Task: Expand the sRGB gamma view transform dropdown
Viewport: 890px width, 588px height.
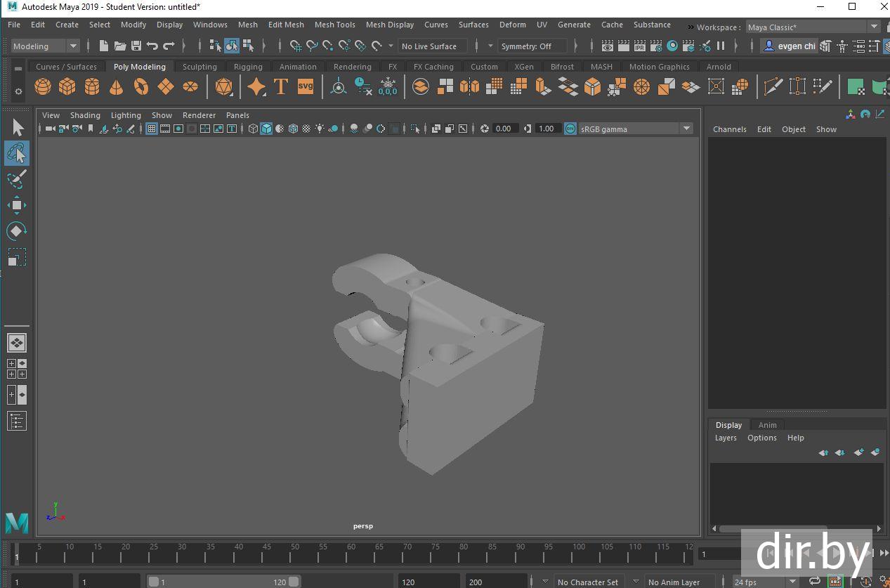Action: pos(686,129)
